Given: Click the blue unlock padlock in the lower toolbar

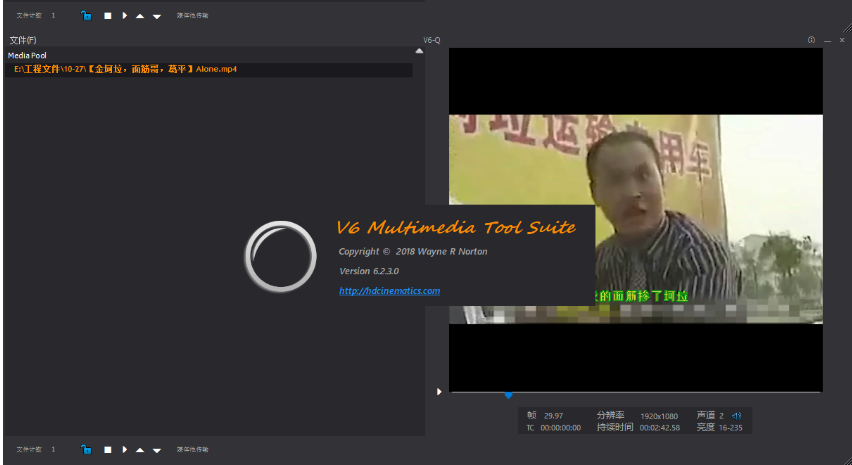Looking at the screenshot, I should click(86, 450).
